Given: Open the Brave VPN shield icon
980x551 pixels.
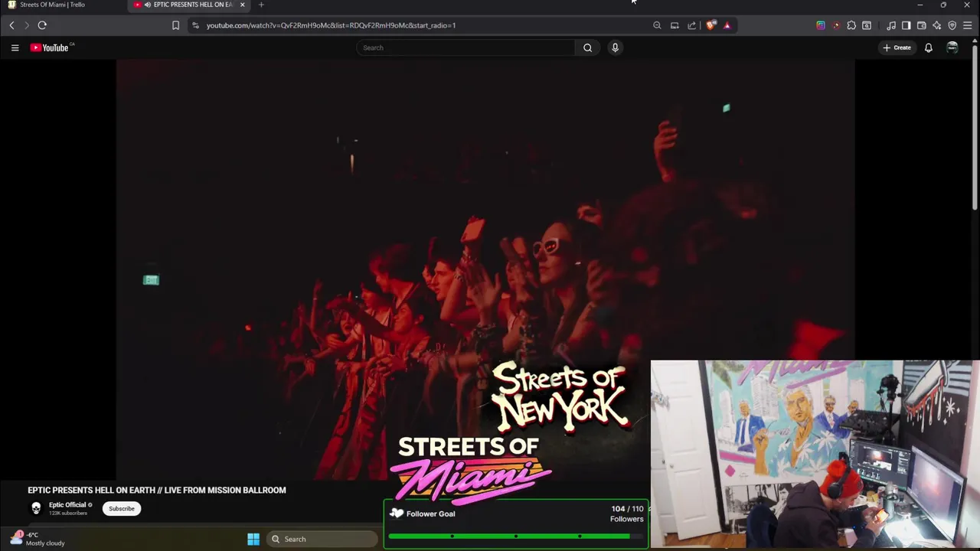Looking at the screenshot, I should point(952,25).
